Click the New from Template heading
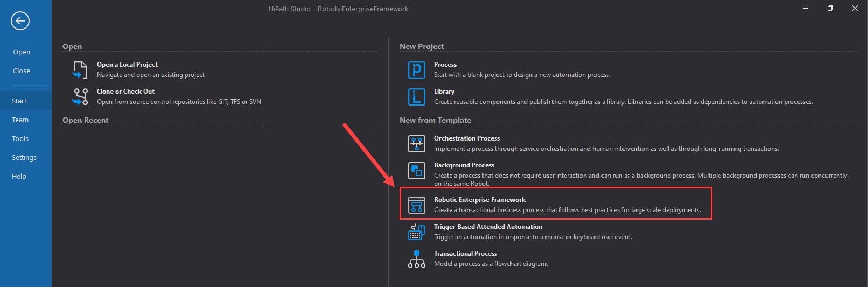The height and width of the screenshot is (287, 868). 435,120
